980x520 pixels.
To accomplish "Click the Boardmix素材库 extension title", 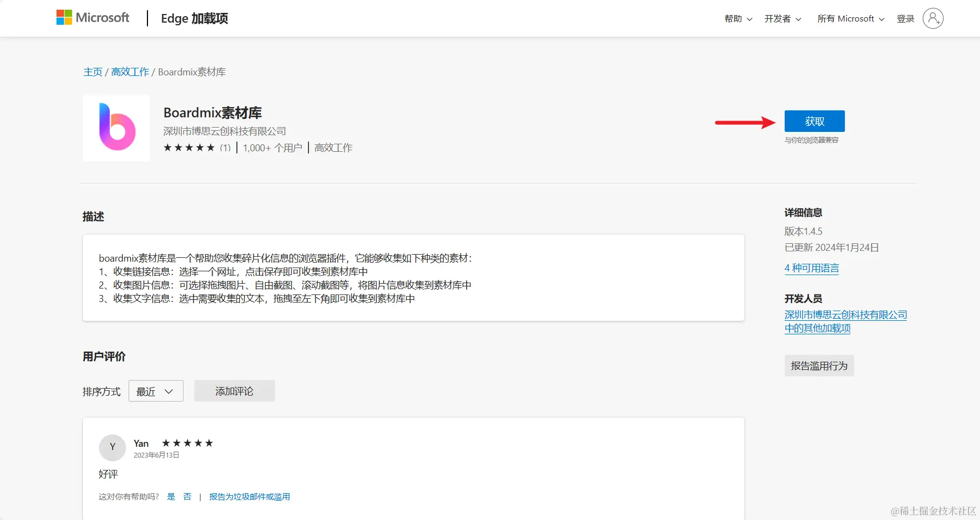I will [213, 113].
